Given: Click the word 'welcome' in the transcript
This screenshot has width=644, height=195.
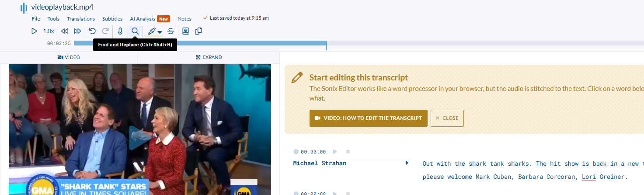Looking at the screenshot, I should 460,177.
